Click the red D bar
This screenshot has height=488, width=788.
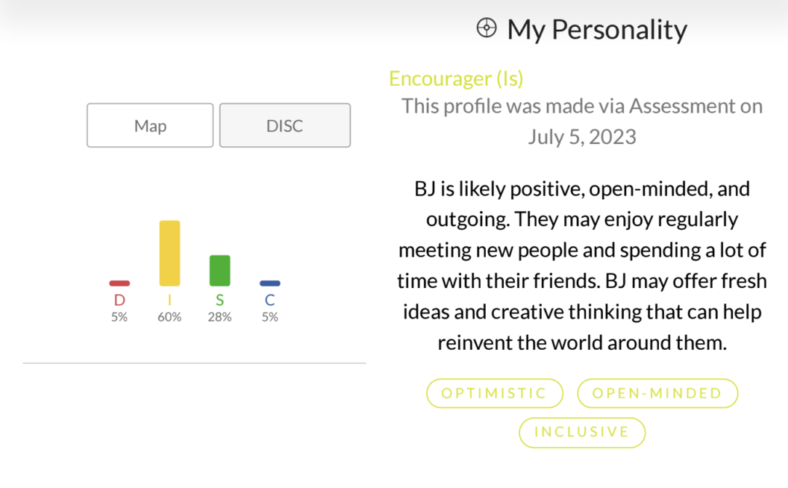[x=119, y=283]
